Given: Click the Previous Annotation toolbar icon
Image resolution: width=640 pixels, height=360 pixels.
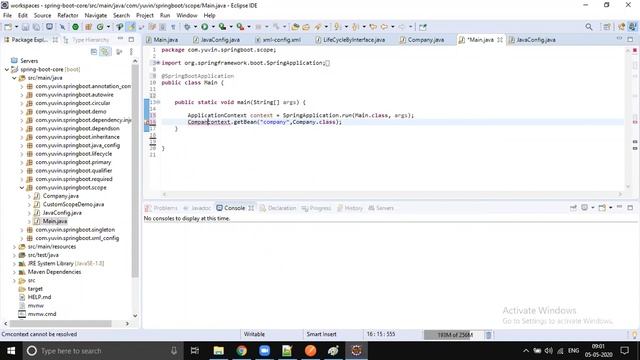Looking at the screenshot, I should point(355,27).
